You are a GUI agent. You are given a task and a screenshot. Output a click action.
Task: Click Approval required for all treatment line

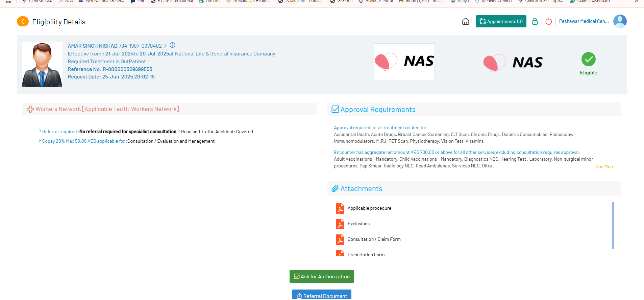[x=380, y=128]
